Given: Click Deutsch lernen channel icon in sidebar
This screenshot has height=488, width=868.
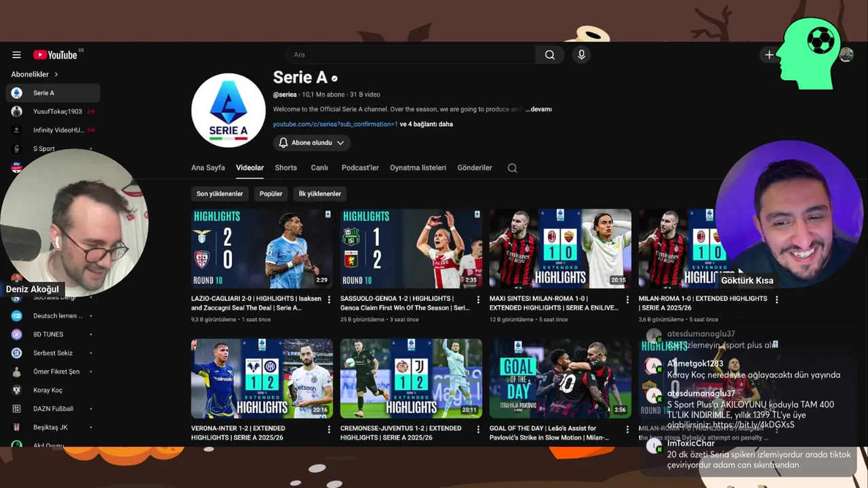Looking at the screenshot, I should point(17,316).
